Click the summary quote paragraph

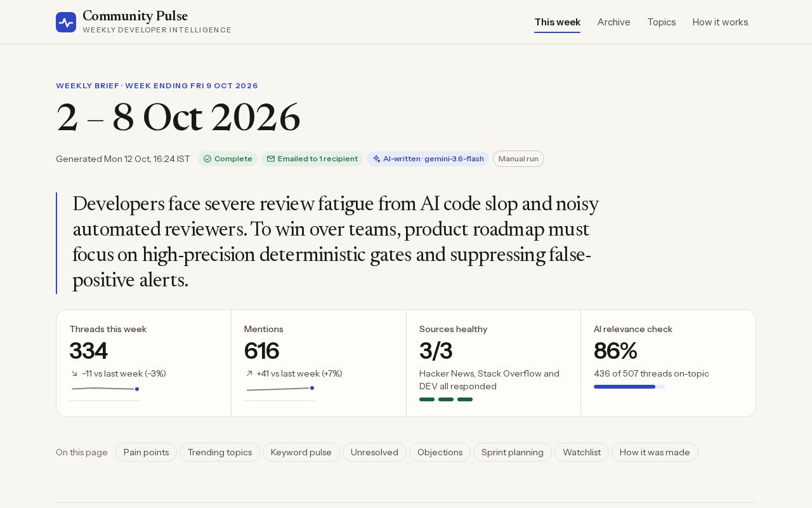[336, 243]
